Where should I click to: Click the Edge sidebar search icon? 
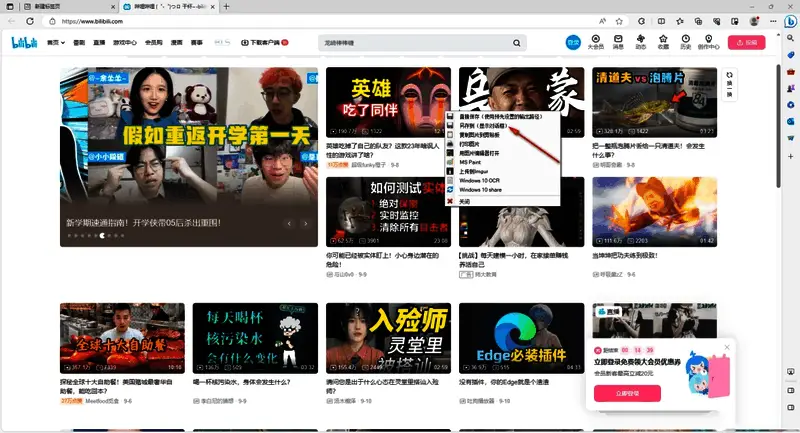click(790, 38)
